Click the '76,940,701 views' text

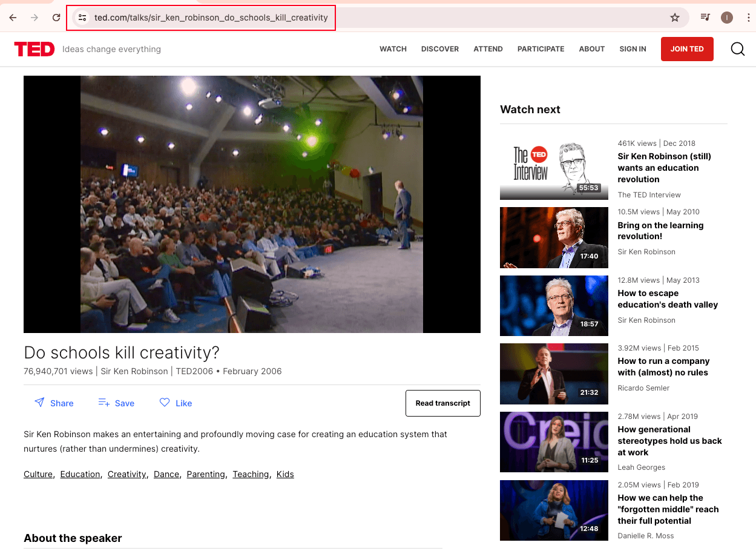58,371
